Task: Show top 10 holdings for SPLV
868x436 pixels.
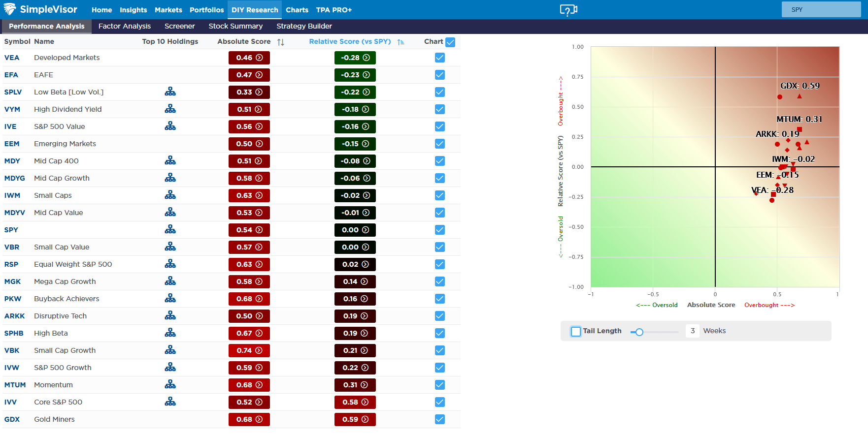Action: [170, 92]
